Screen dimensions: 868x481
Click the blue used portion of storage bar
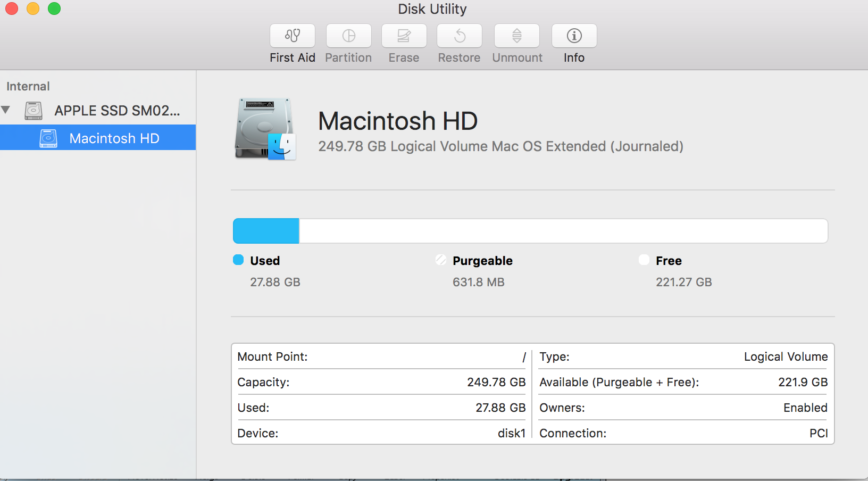pos(266,231)
